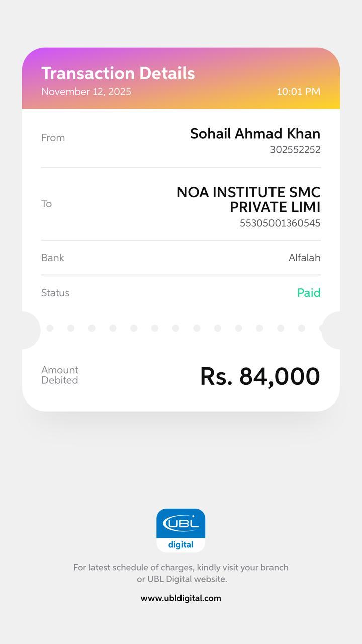
Task: Select the Rs. 84,000 amount
Action: (259, 376)
